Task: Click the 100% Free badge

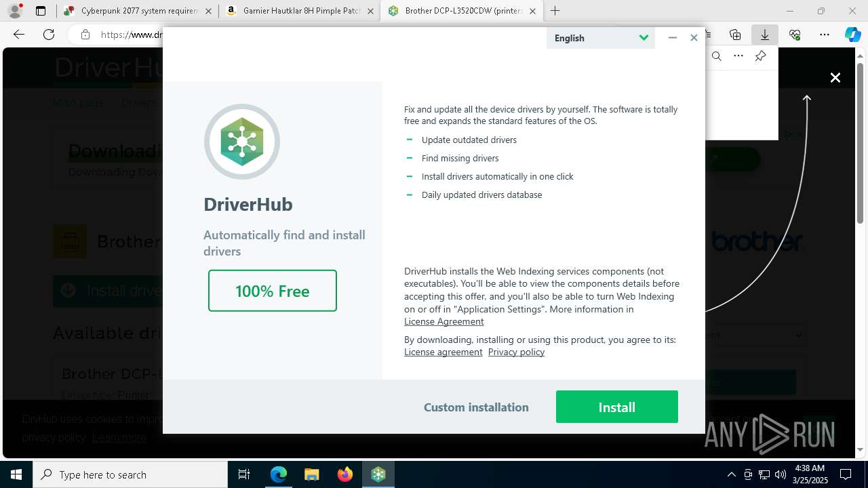Action: coord(273,291)
